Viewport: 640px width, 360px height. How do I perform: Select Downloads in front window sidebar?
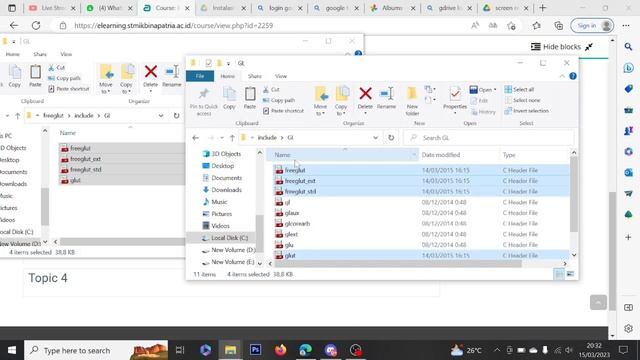[223, 190]
